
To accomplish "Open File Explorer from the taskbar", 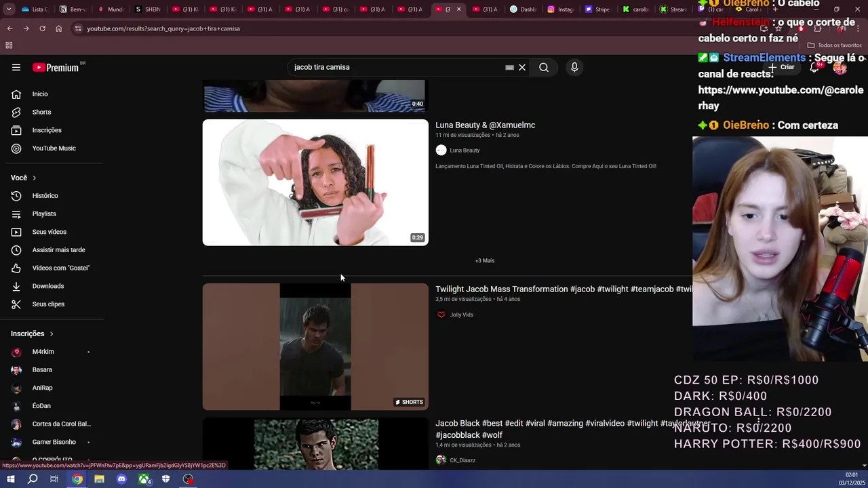I will pos(99,479).
